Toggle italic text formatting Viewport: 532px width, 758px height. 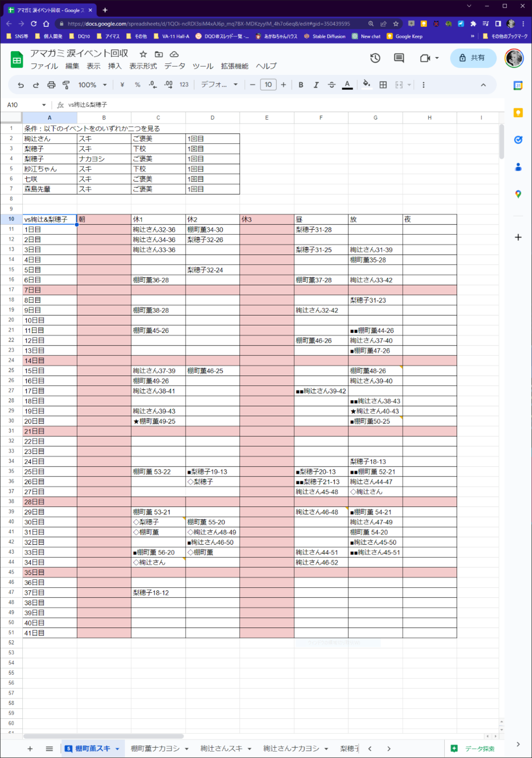(x=316, y=85)
